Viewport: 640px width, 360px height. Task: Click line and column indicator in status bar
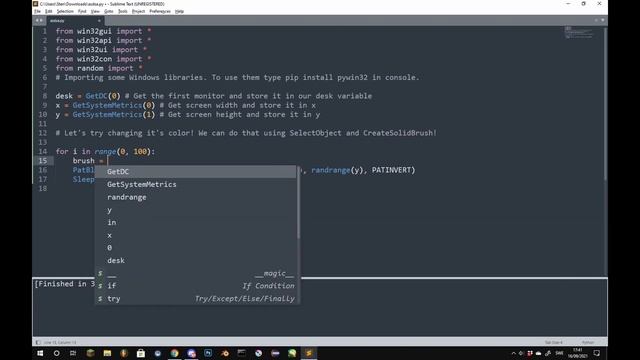click(x=60, y=342)
